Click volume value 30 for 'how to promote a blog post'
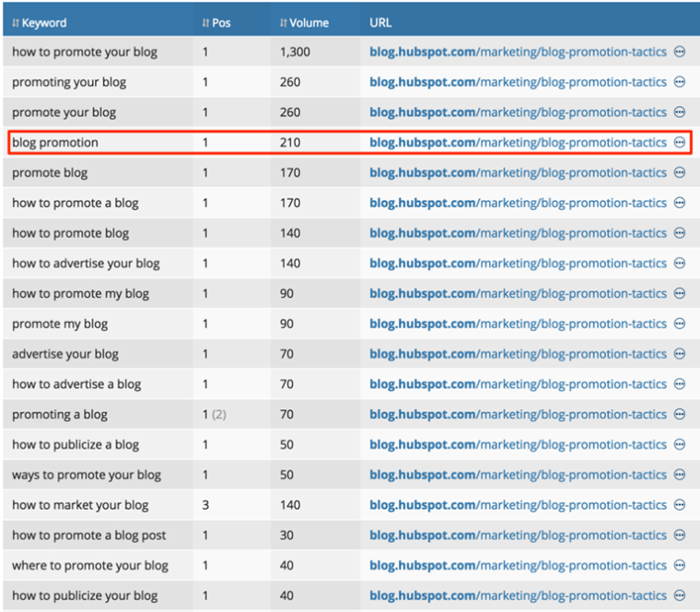Image resolution: width=700 pixels, height=612 pixels. point(286,535)
